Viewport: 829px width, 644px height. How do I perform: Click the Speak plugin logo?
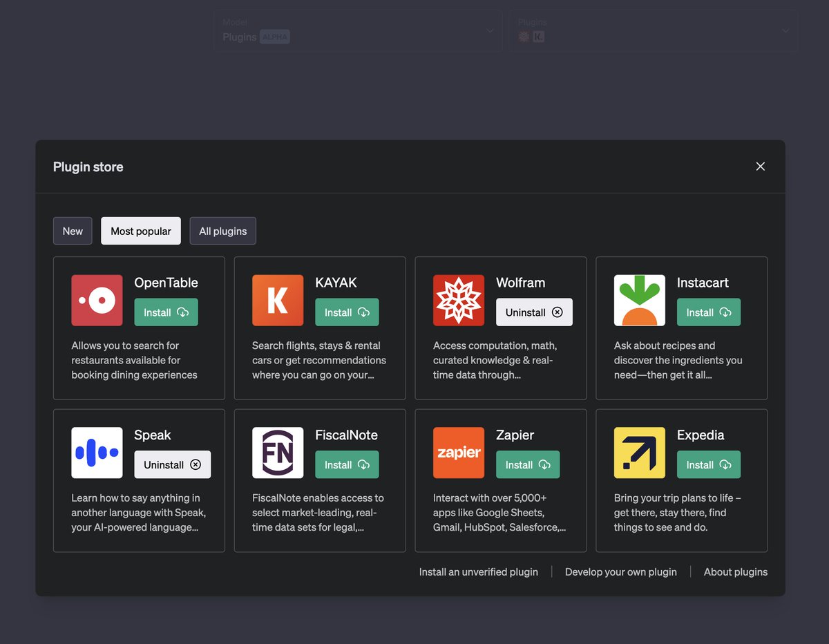[x=97, y=453]
